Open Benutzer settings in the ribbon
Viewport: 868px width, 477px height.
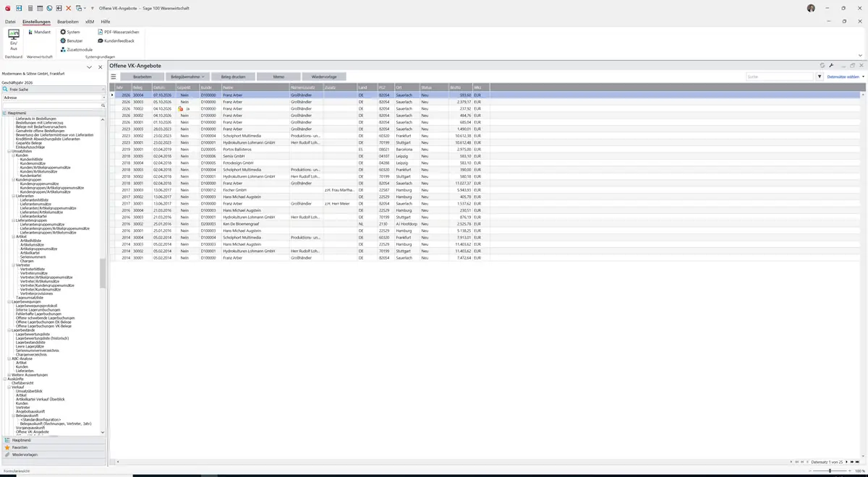tap(72, 40)
